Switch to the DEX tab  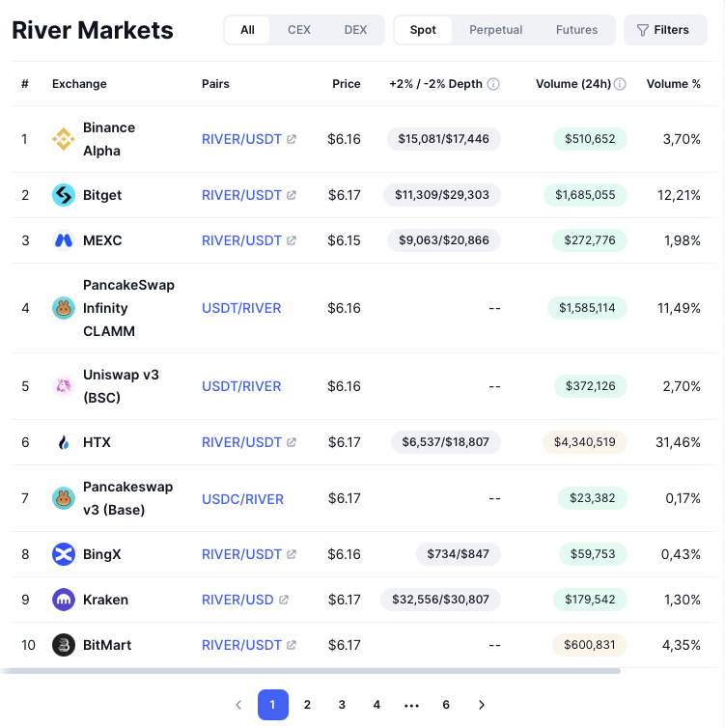[x=355, y=30]
